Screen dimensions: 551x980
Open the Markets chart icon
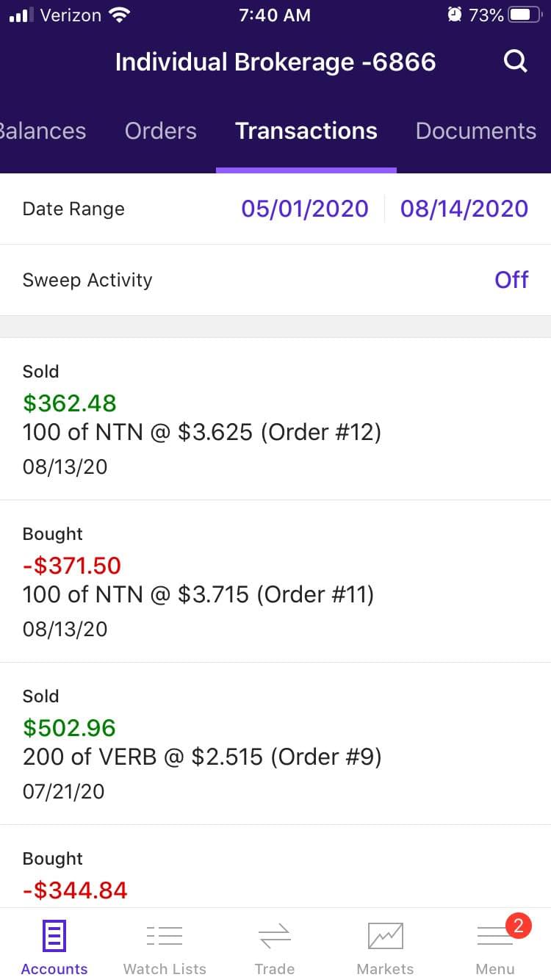pyautogui.click(x=385, y=936)
